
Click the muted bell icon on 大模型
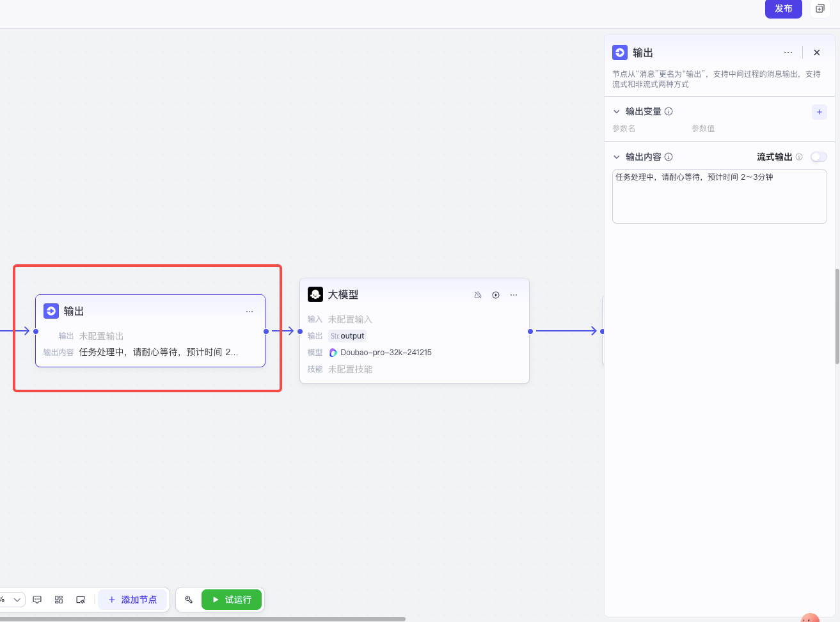pyautogui.click(x=478, y=295)
